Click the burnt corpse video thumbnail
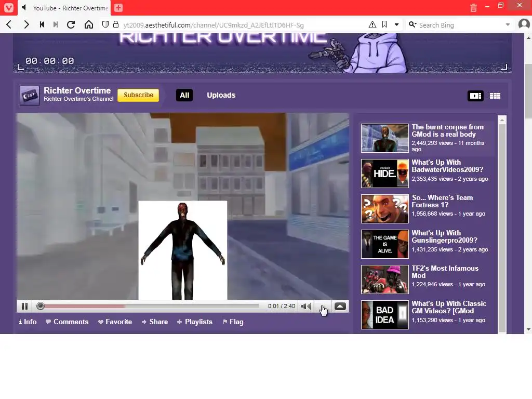Viewport: 532px width, 399px height. click(385, 138)
